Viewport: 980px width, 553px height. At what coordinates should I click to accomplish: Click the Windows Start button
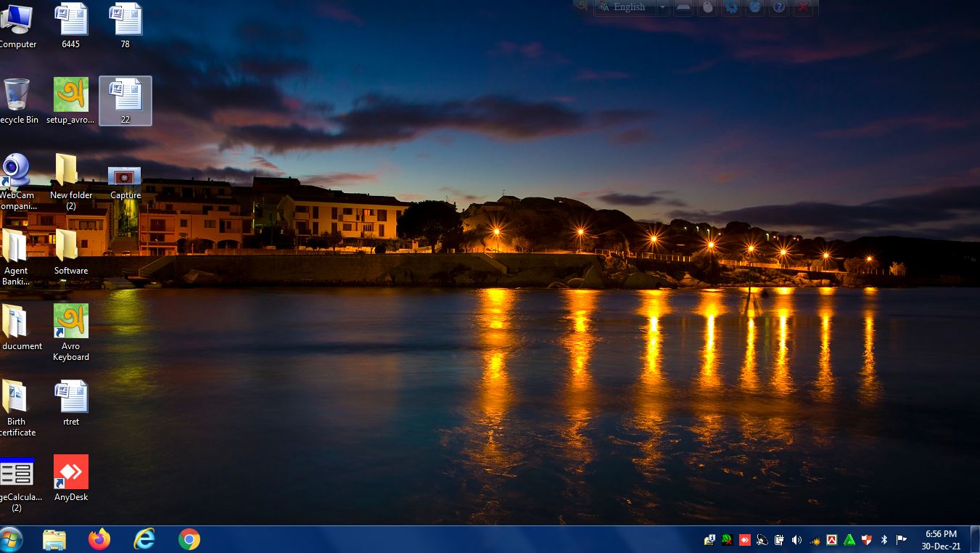[x=12, y=539]
